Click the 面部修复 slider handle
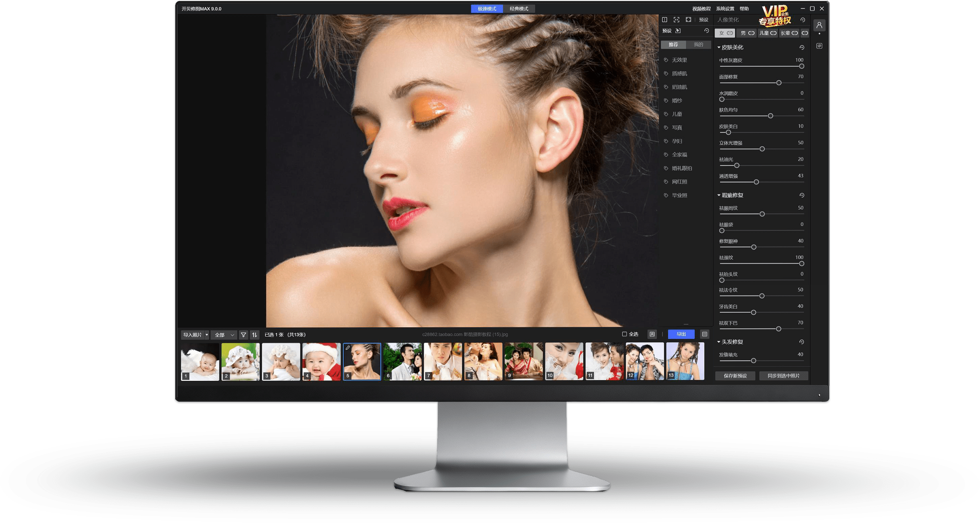The height and width of the screenshot is (523, 980). click(x=779, y=83)
